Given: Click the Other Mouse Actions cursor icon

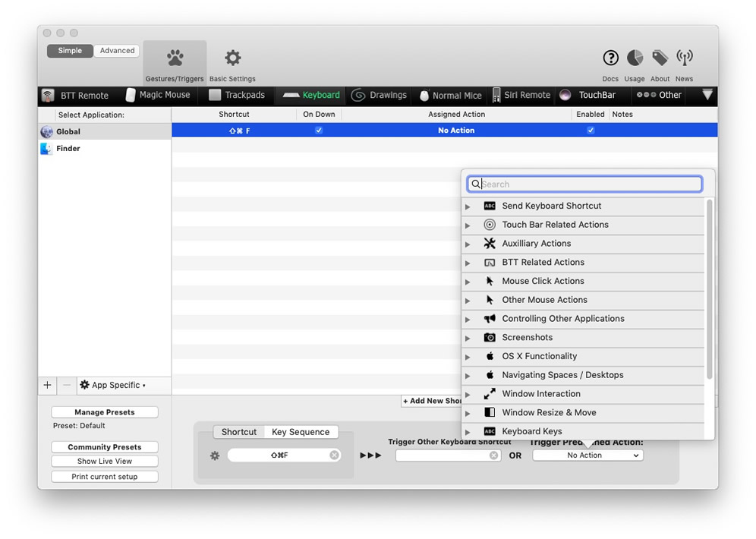Looking at the screenshot, I should click(x=490, y=300).
